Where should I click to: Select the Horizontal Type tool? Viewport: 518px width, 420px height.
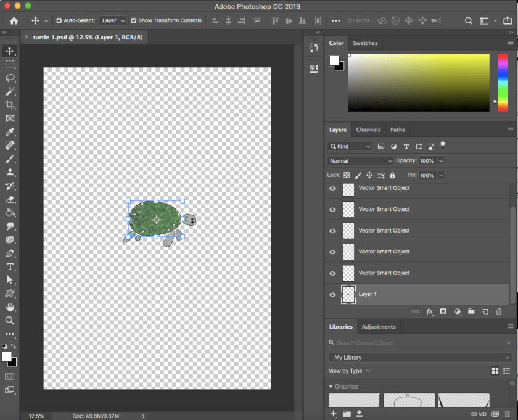point(10,266)
